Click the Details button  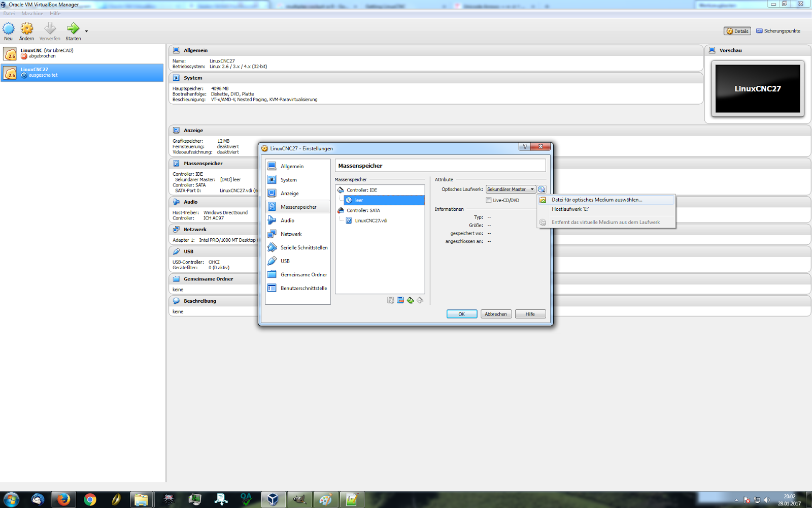point(737,31)
